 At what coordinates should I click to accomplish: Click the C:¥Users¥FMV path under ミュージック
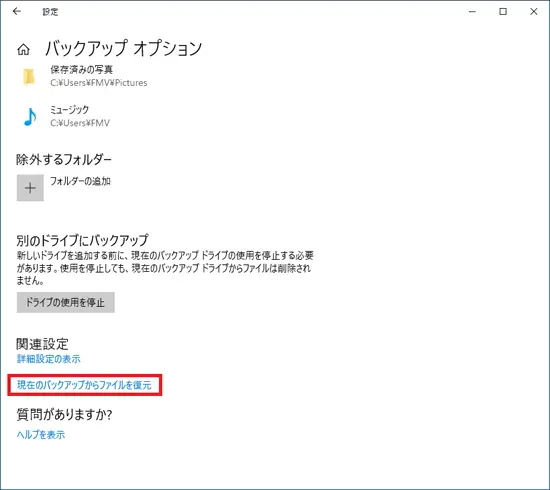click(80, 123)
